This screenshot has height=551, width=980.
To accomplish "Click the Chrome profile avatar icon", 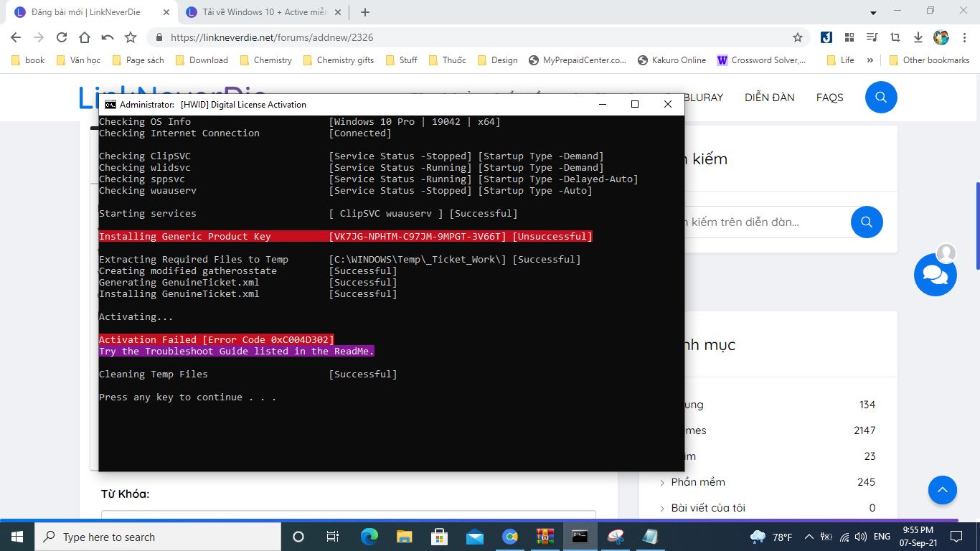I will click(x=940, y=37).
